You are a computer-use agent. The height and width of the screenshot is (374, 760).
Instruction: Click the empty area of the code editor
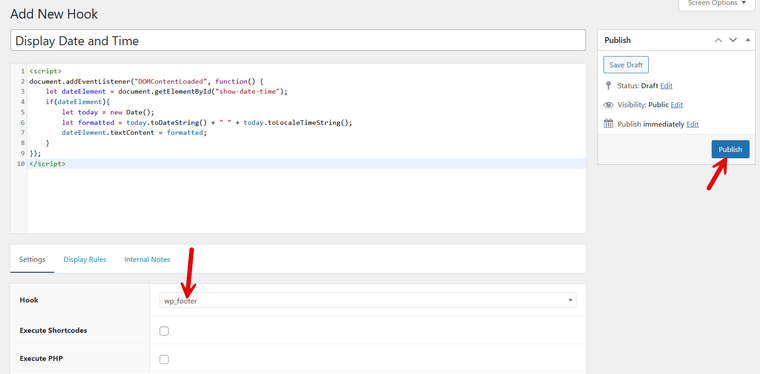click(306, 201)
